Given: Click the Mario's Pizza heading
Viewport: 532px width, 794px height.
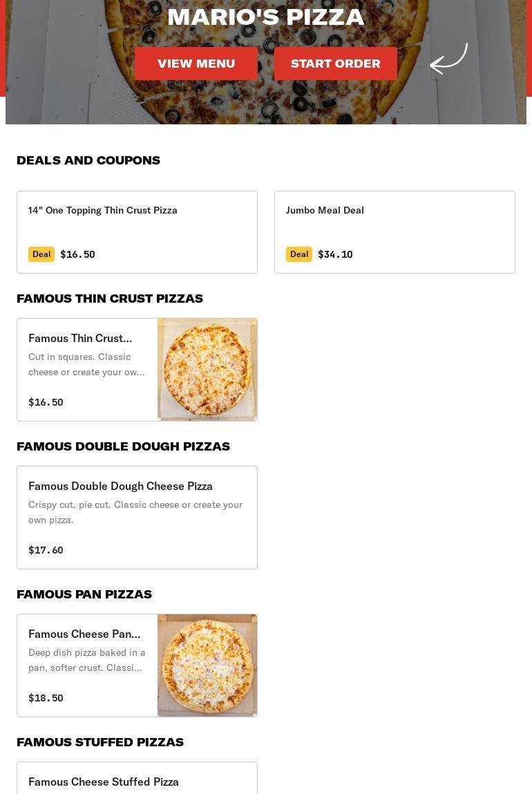Looking at the screenshot, I should tap(265, 17).
